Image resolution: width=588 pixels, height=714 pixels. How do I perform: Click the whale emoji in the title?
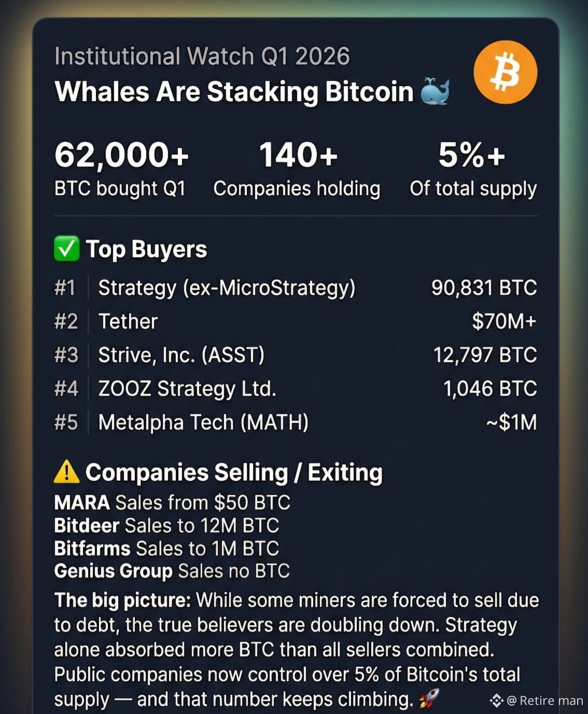pos(434,92)
